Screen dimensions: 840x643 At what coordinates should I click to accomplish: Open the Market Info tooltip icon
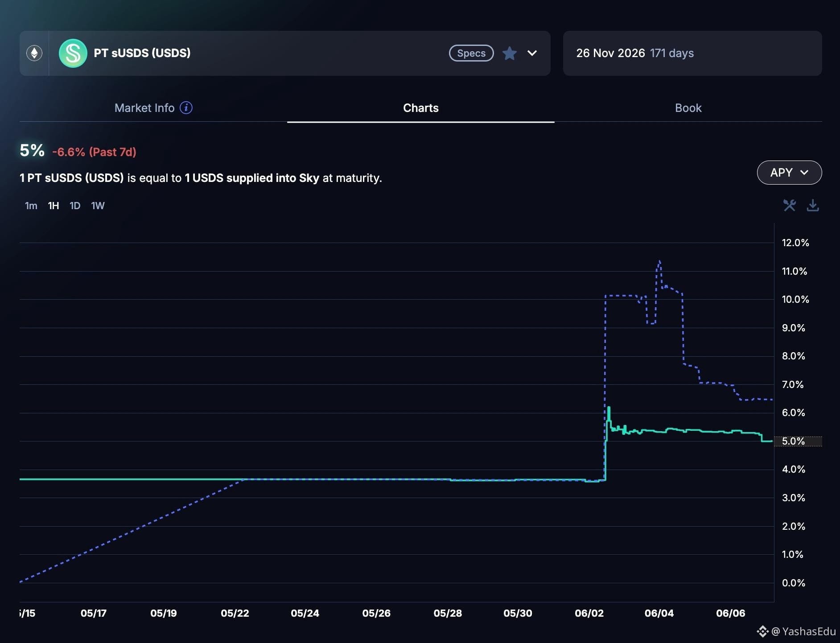click(186, 108)
